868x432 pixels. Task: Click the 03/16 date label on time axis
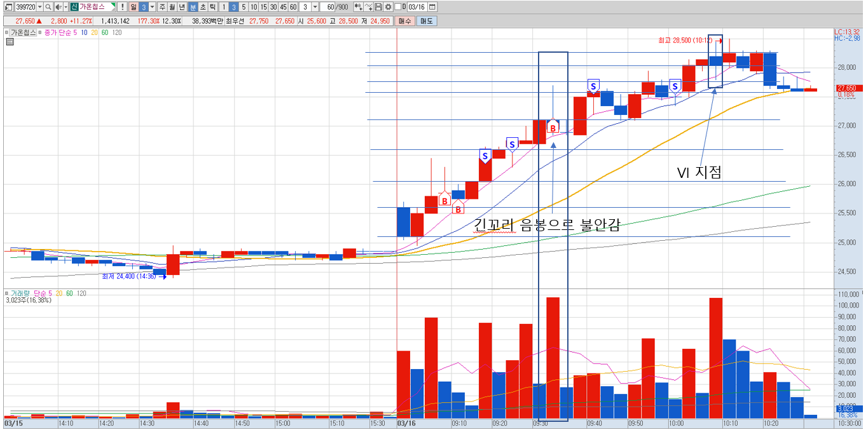406,422
